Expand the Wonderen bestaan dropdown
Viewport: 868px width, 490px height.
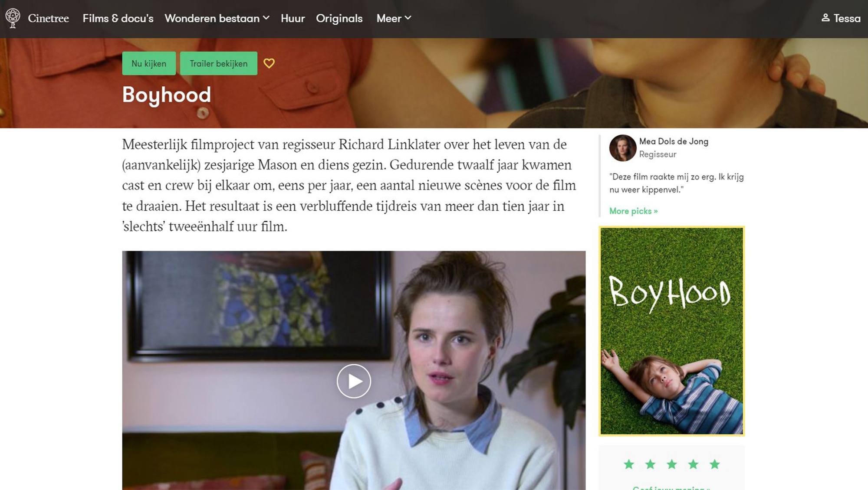pyautogui.click(x=217, y=19)
